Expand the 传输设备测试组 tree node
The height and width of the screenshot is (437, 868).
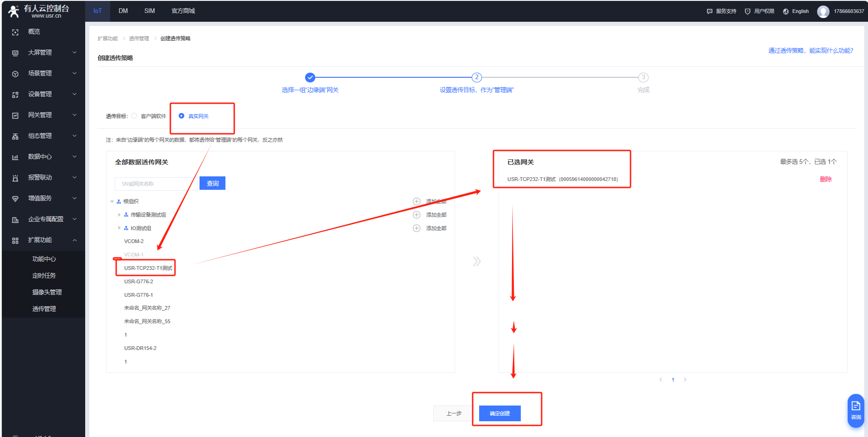(119, 215)
